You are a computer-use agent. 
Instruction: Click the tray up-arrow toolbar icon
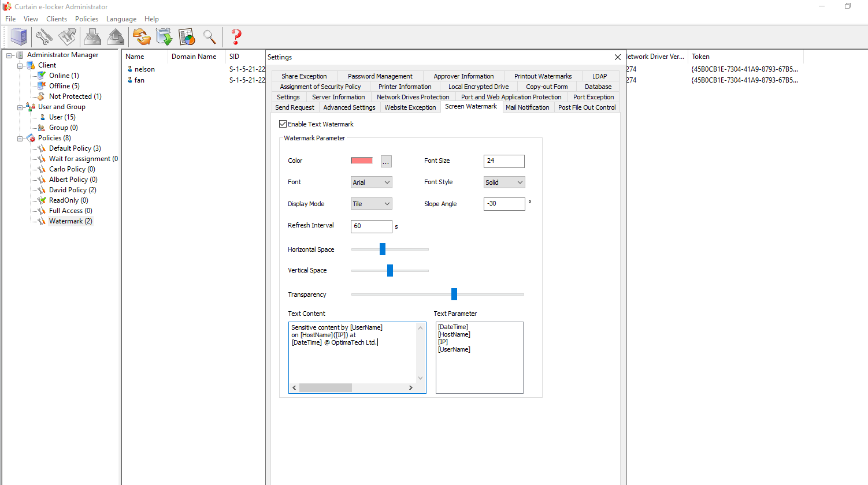tap(116, 37)
